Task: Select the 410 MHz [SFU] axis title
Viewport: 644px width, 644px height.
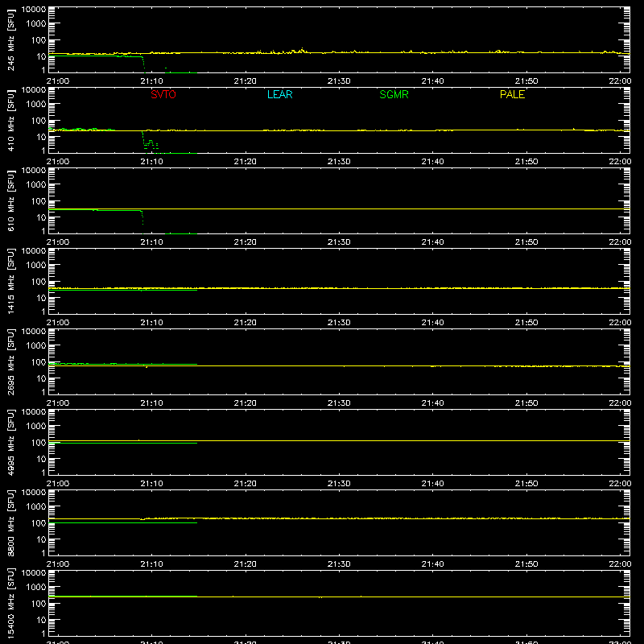Action: click(10, 122)
